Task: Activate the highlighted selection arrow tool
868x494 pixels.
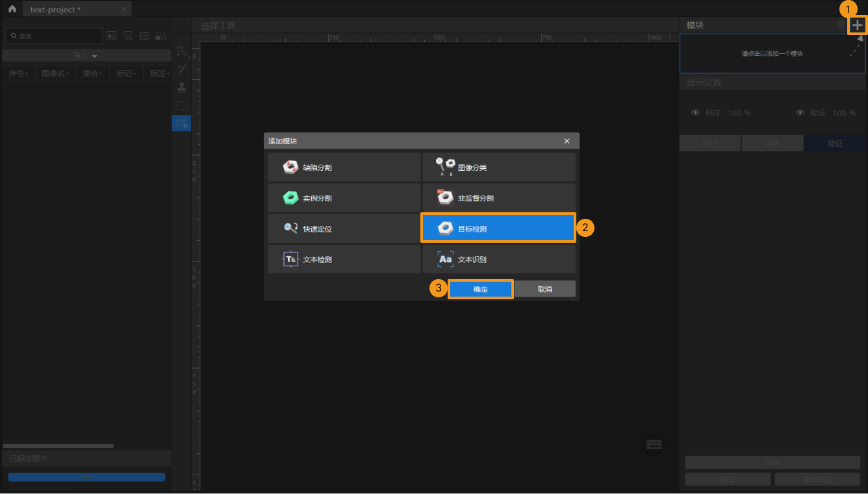Action: [x=181, y=123]
